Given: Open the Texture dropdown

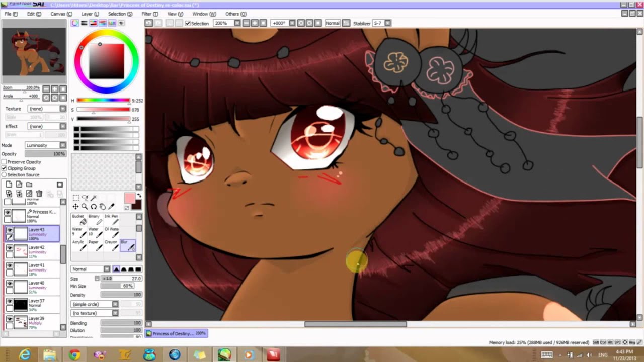Looking at the screenshot, I should click(47, 109).
